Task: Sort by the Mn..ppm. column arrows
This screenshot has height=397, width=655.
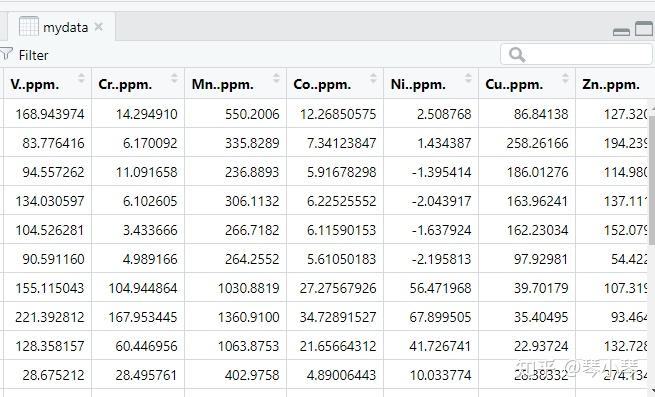Action: 276,78
